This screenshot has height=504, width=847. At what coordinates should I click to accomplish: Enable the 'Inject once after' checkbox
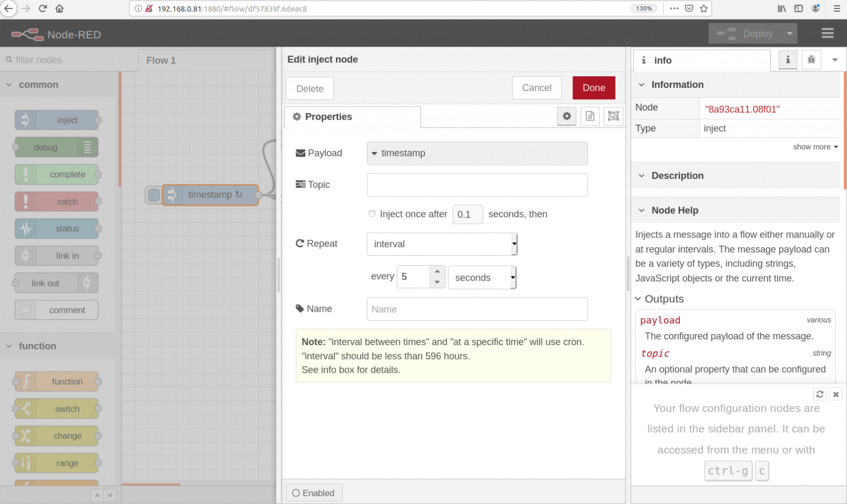pos(372,213)
